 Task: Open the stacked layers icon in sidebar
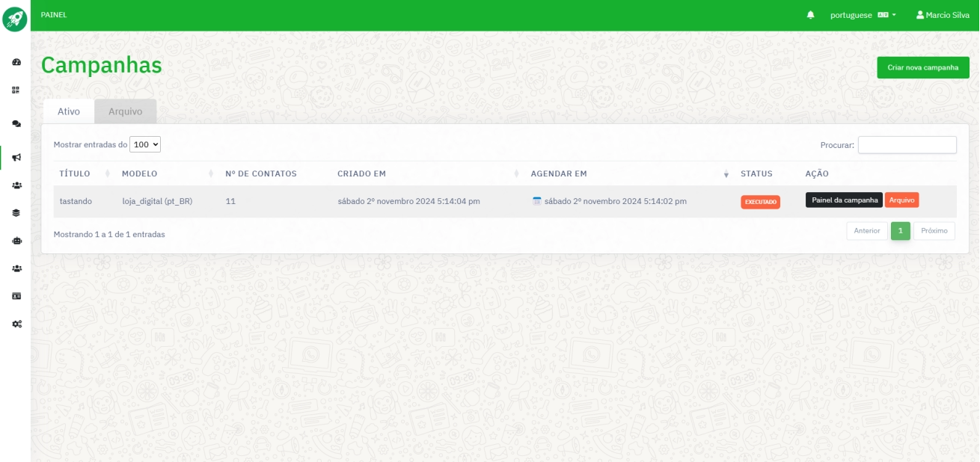pos(16,212)
